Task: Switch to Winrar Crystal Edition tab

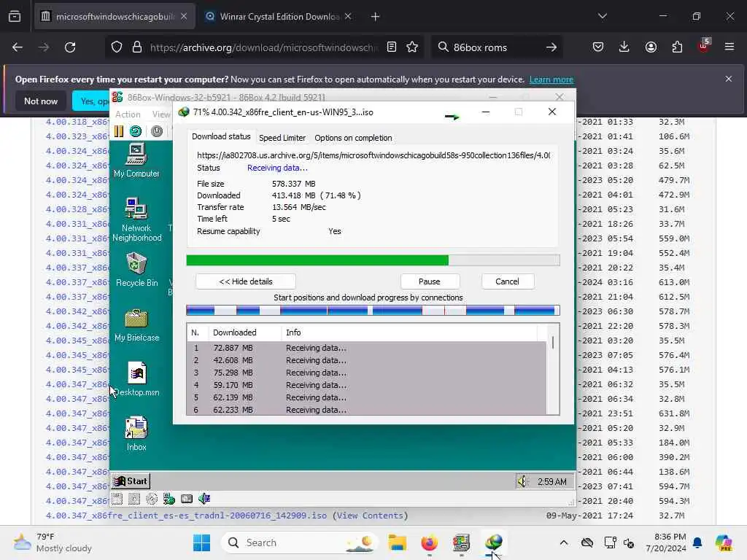Action: click(279, 17)
